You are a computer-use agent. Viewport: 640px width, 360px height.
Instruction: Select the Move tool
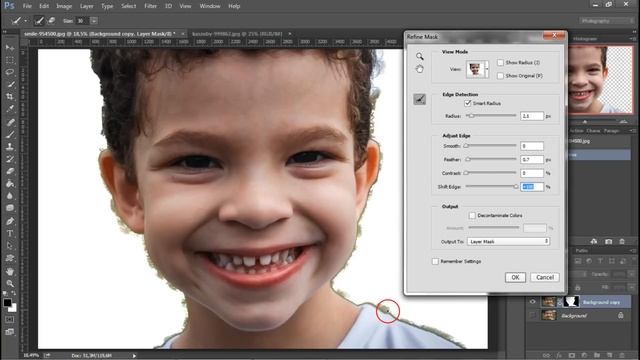[10, 48]
